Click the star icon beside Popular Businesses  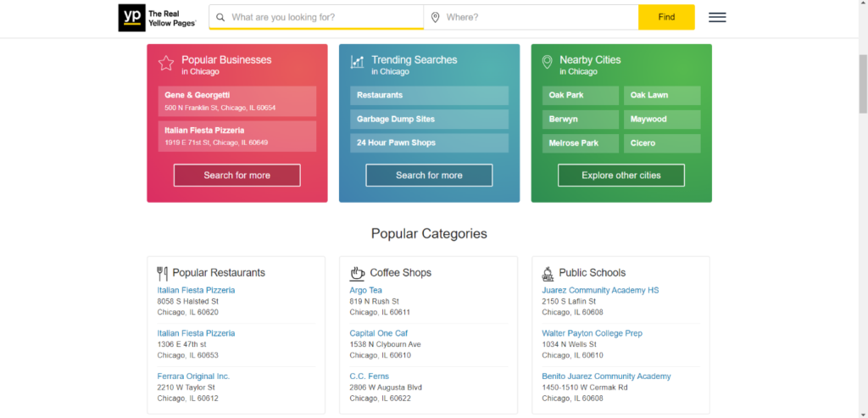click(x=166, y=63)
